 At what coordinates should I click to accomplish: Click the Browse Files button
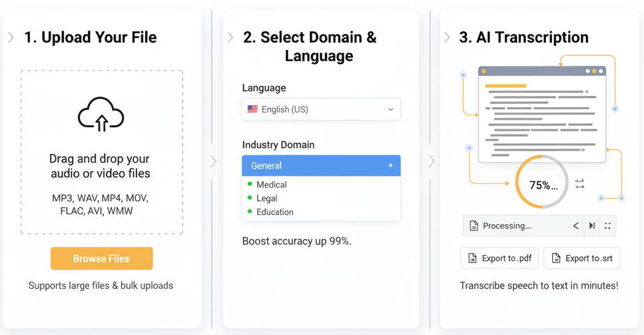point(101,258)
